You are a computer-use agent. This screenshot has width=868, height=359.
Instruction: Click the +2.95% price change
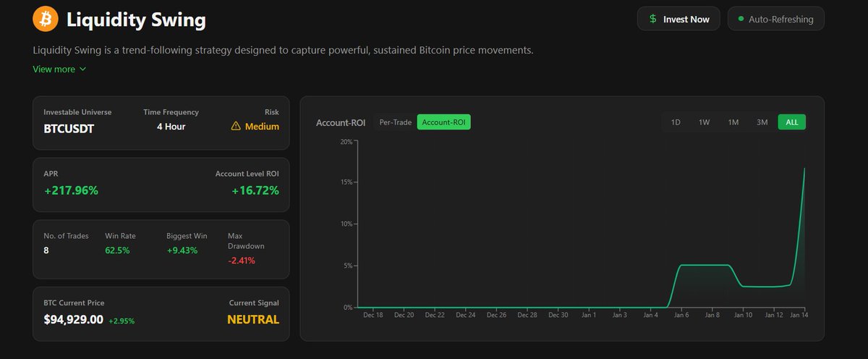click(x=122, y=320)
